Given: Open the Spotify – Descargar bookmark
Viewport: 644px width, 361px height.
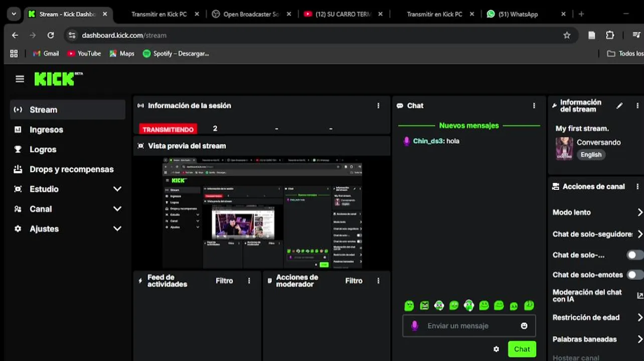Looking at the screenshot, I should tap(176, 53).
